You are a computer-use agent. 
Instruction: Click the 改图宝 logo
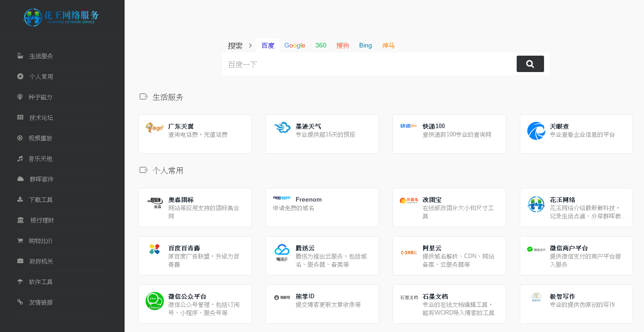tap(409, 201)
